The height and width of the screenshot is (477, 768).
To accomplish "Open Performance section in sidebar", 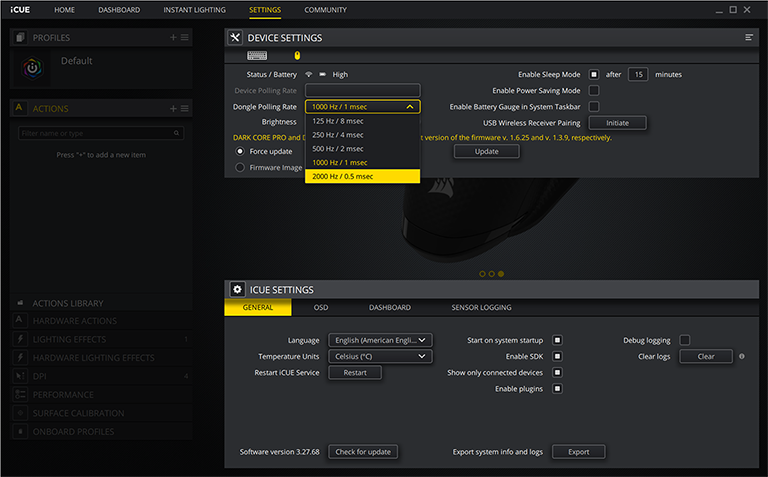I will tap(101, 395).
